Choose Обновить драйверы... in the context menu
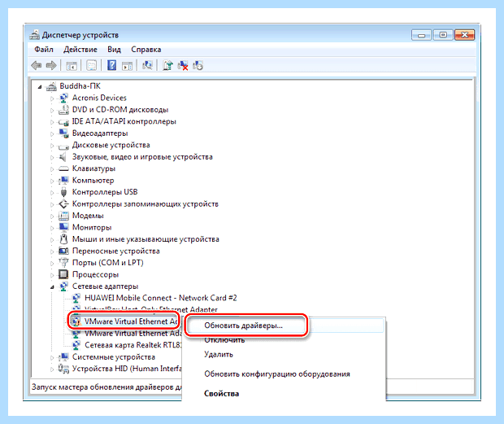 tap(284, 326)
